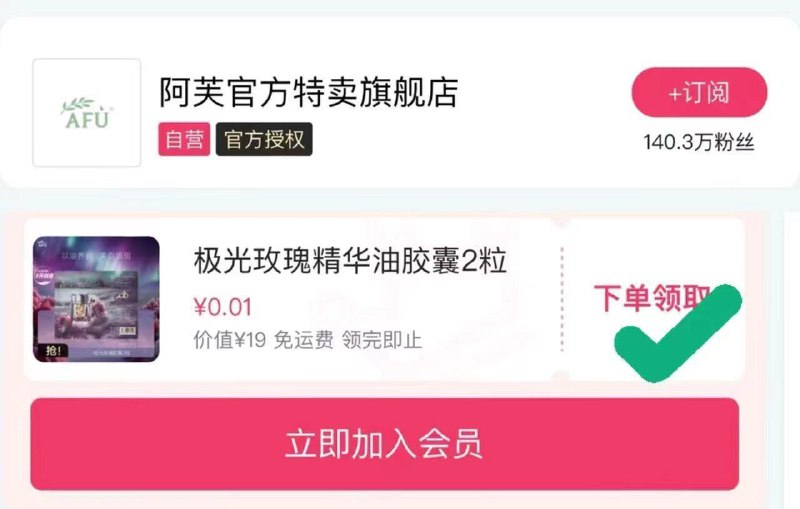Open product title 极光玫瑰精华油胶囊2粒
The width and height of the screenshot is (800, 509).
(x=350, y=261)
